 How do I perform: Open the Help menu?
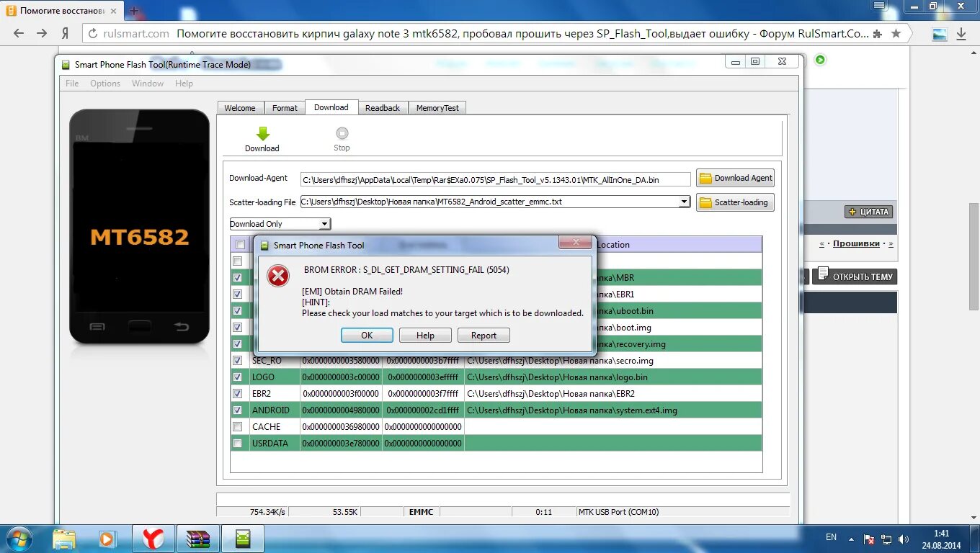184,84
